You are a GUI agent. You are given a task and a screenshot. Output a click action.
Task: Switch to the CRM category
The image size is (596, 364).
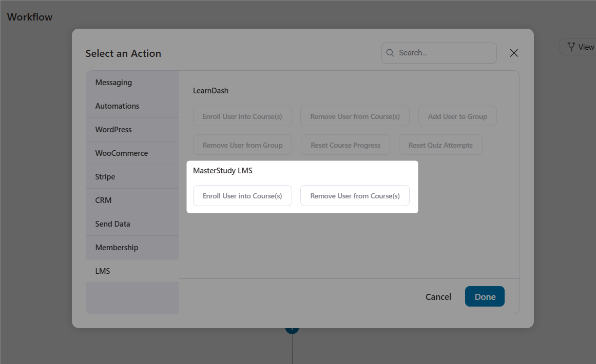(x=132, y=200)
